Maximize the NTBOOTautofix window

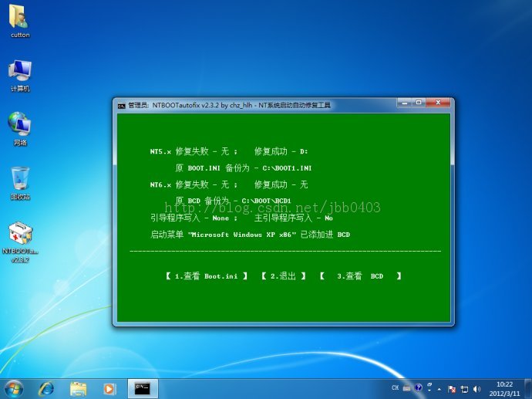click(419, 102)
